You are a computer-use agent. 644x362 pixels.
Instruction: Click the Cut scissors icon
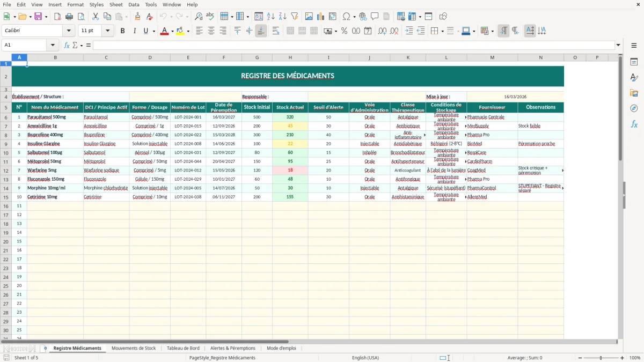[x=96, y=17]
